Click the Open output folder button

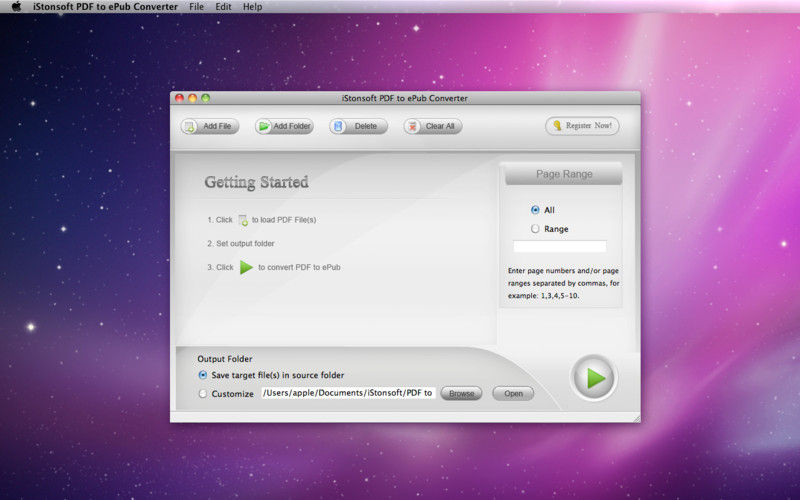point(513,393)
